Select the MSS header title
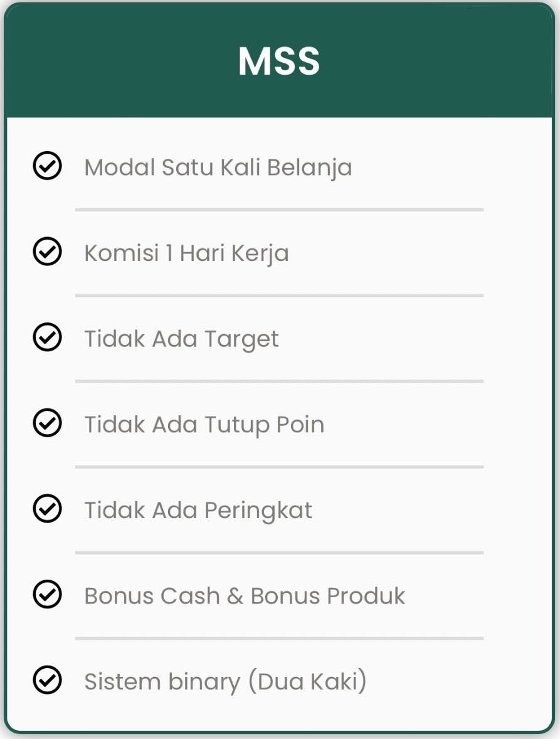 pyautogui.click(x=279, y=61)
